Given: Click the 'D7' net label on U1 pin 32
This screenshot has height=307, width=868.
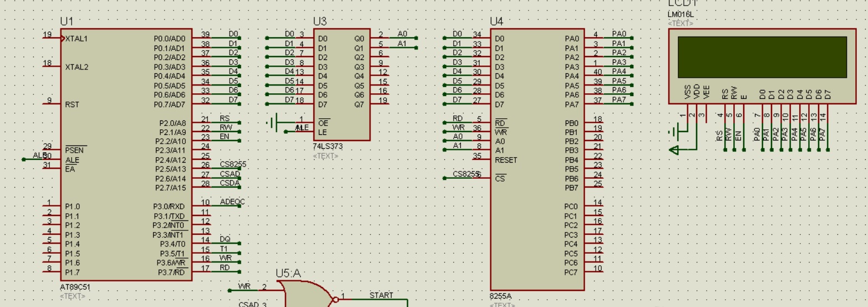Looking at the screenshot, I should click(233, 100).
